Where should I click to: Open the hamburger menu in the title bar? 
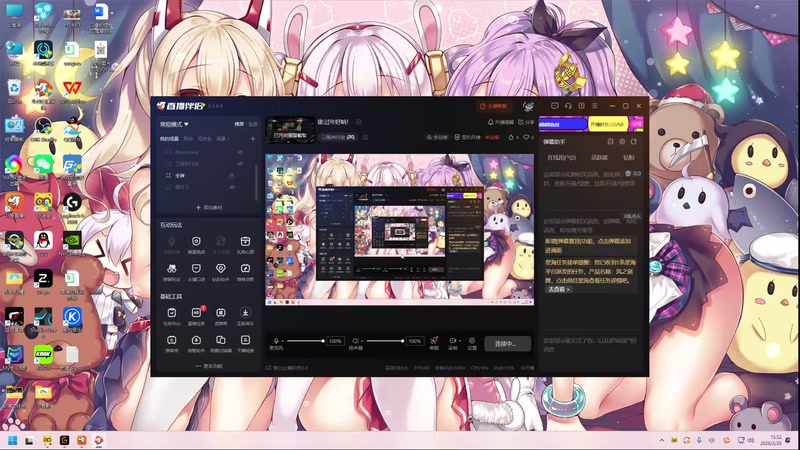pos(594,106)
